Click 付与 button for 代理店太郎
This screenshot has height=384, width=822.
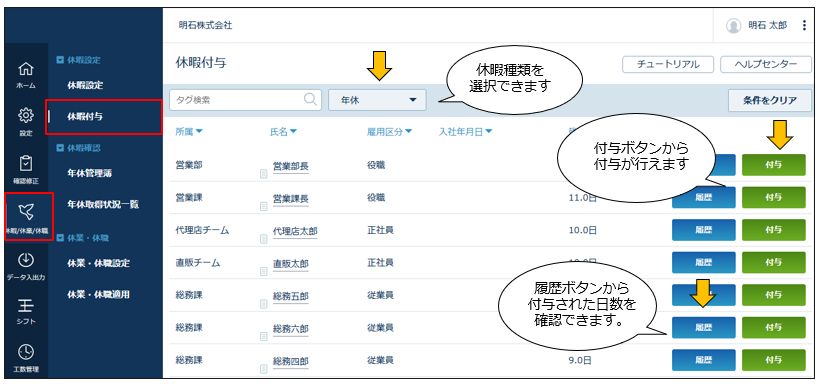pos(774,230)
